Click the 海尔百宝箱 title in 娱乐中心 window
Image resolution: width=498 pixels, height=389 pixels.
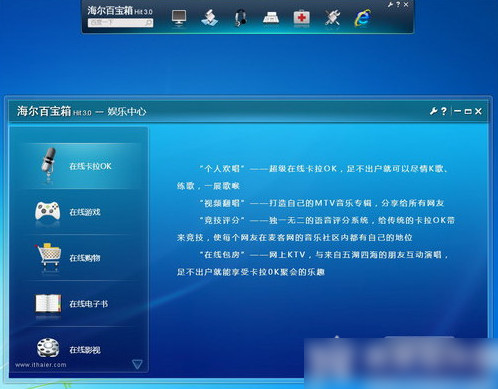[44, 111]
